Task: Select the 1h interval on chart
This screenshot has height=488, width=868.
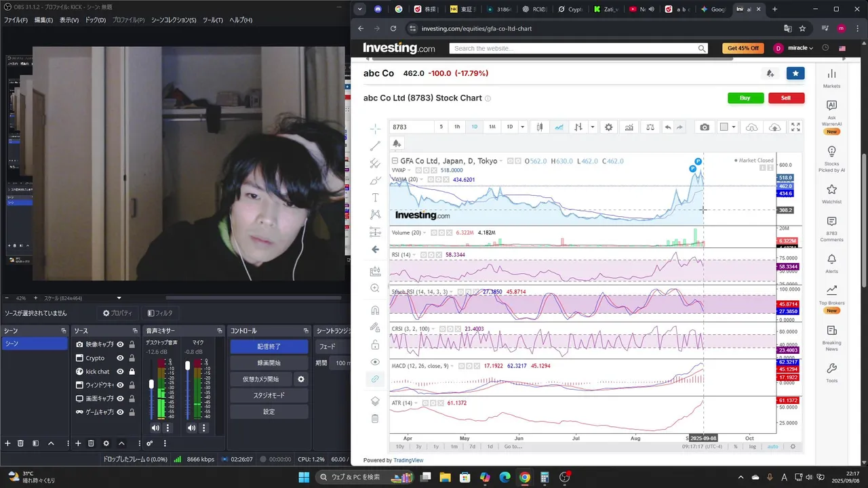Action: point(457,127)
